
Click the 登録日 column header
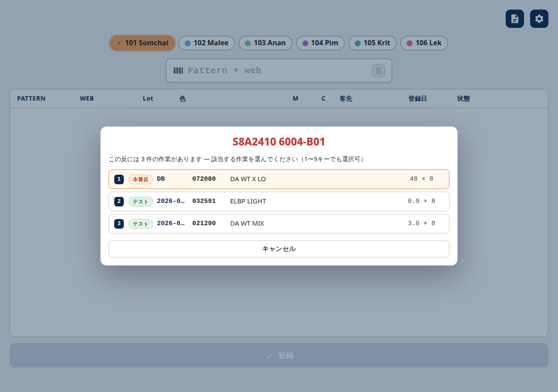418,98
